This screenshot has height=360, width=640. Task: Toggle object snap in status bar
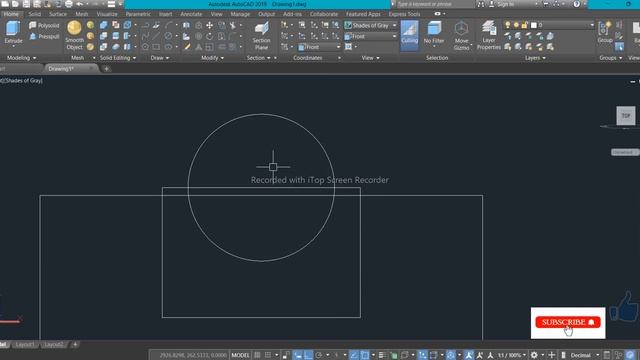tap(364, 355)
